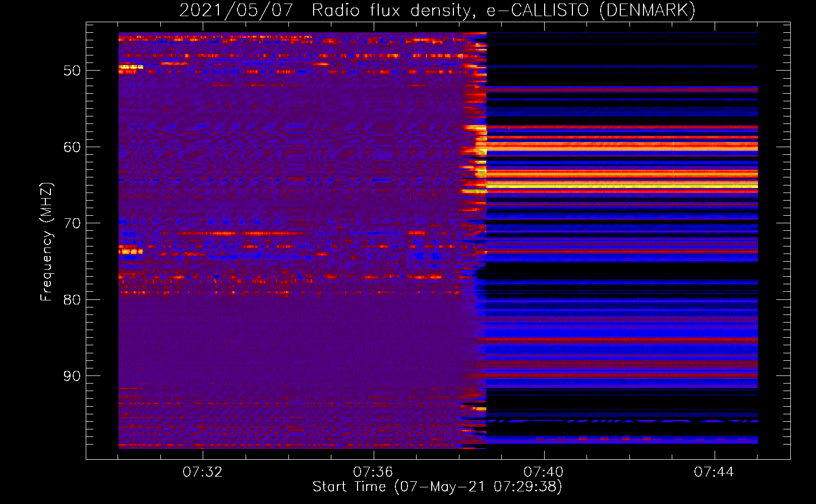Click the Start Time axis label
The height and width of the screenshot is (504, 816).
pyautogui.click(x=437, y=487)
